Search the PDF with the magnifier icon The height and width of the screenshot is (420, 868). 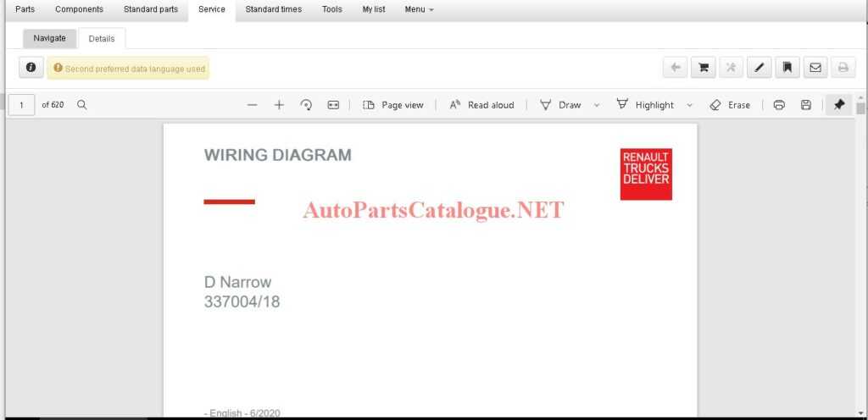(82, 105)
